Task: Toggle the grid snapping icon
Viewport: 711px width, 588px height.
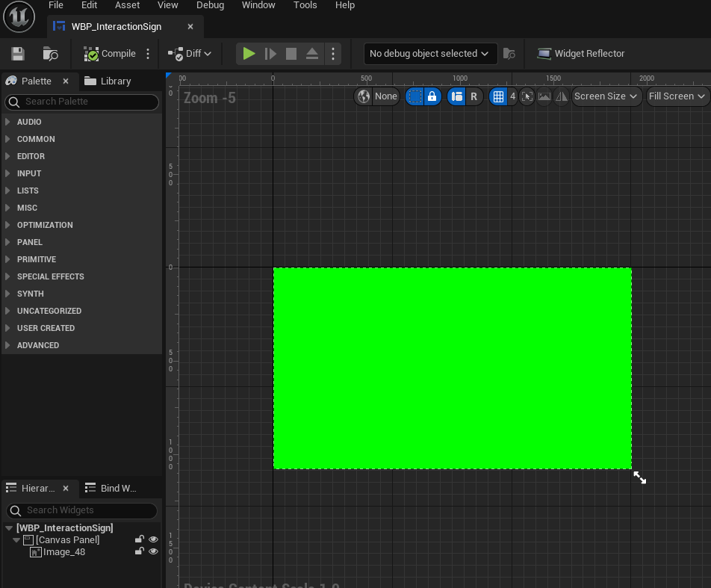Action: 497,96
